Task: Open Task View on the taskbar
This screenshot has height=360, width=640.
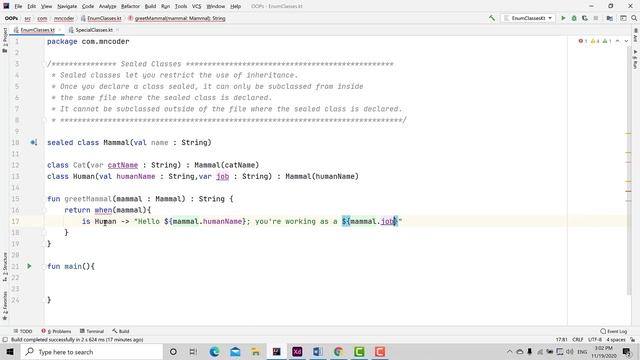Action: pyautogui.click(x=193, y=352)
